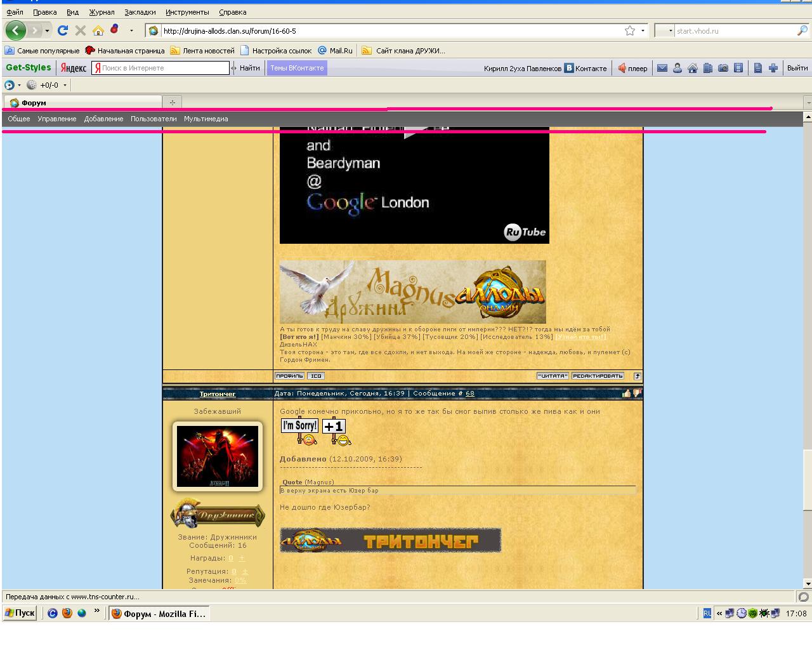
Task: Open VKontakte messages envelope icon
Action: [x=662, y=68]
